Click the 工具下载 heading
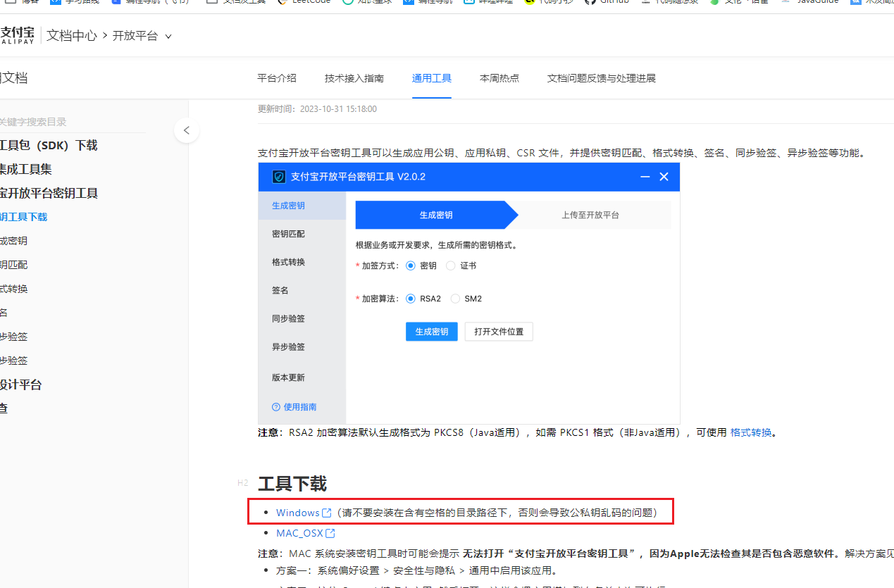This screenshot has width=894, height=588. coord(292,484)
